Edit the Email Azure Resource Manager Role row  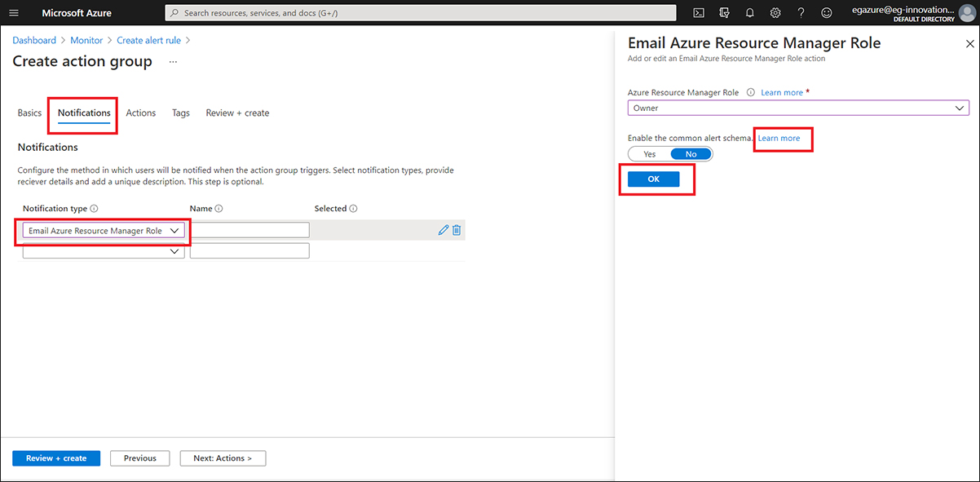444,230
